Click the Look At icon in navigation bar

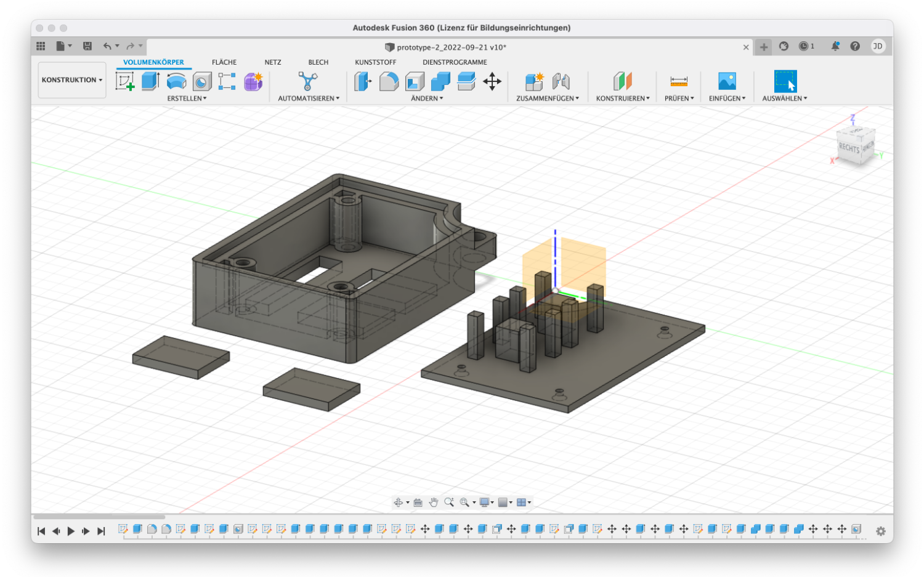point(418,502)
